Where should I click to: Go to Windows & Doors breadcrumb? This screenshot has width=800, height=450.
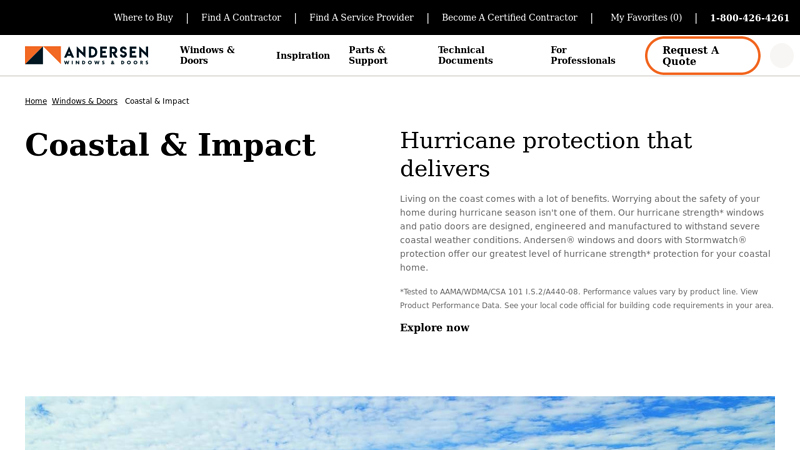[84, 101]
